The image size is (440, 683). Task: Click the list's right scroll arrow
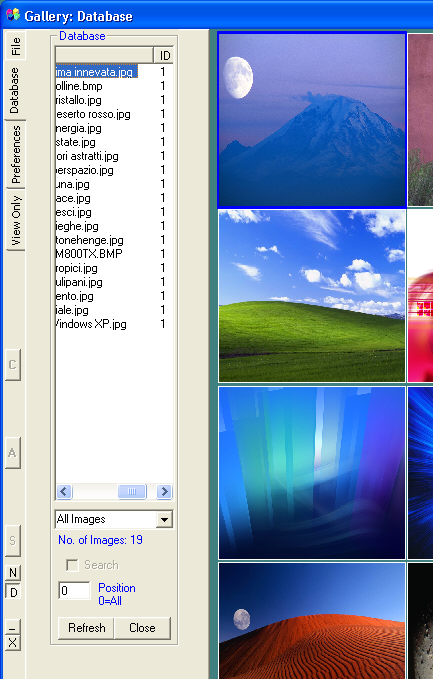(x=164, y=492)
